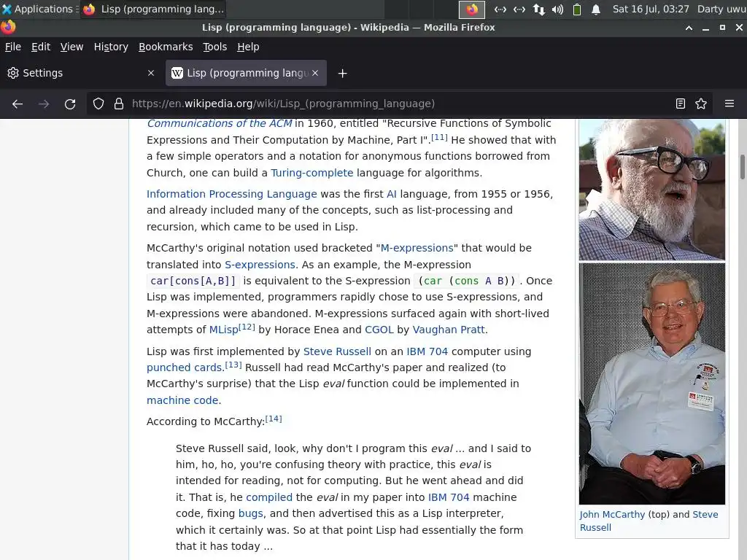Open the Applications menu in panel
Viewport: 747px width, 560px height.
point(40,9)
